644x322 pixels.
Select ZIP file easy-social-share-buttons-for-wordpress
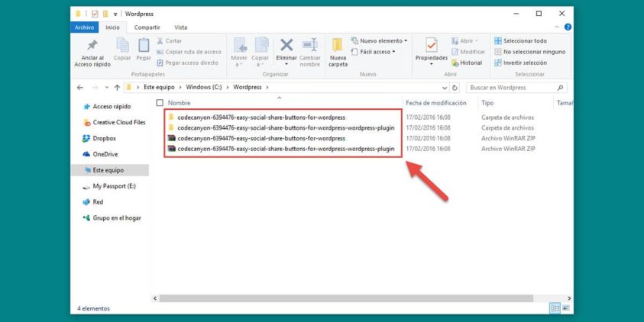[261, 139]
